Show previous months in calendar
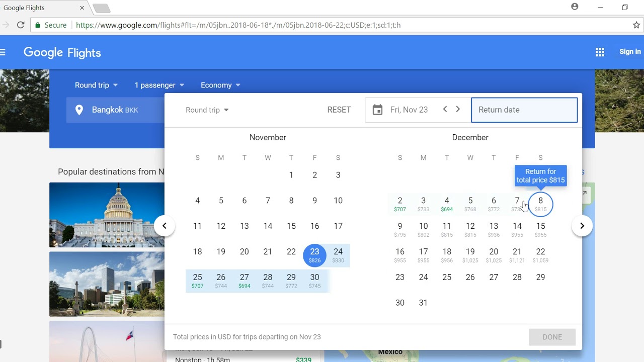The image size is (644, 362). [165, 226]
